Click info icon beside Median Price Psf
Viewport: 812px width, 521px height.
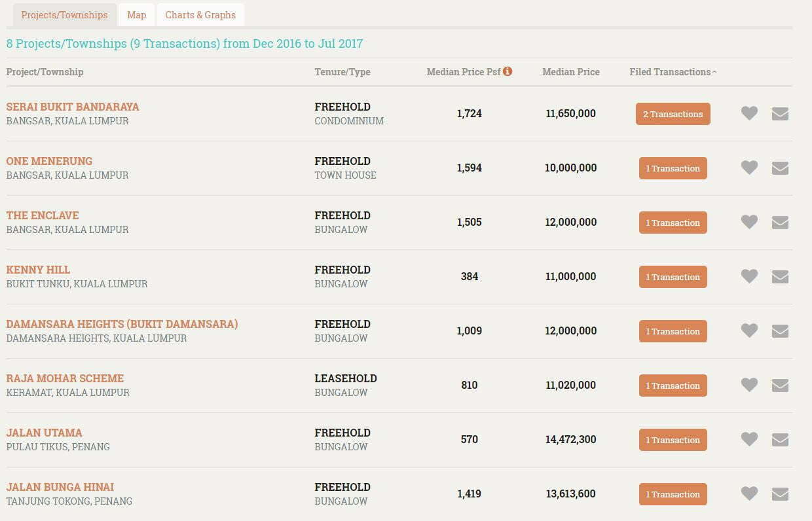(507, 71)
